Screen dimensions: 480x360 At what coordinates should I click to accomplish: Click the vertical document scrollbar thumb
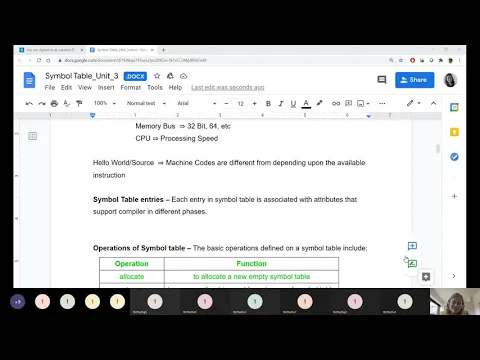(438, 149)
